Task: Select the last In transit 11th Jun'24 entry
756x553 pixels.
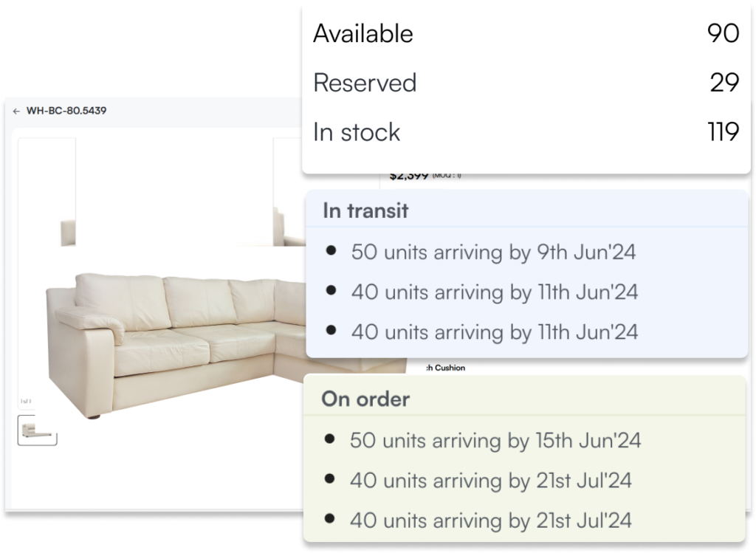Action: (x=494, y=332)
